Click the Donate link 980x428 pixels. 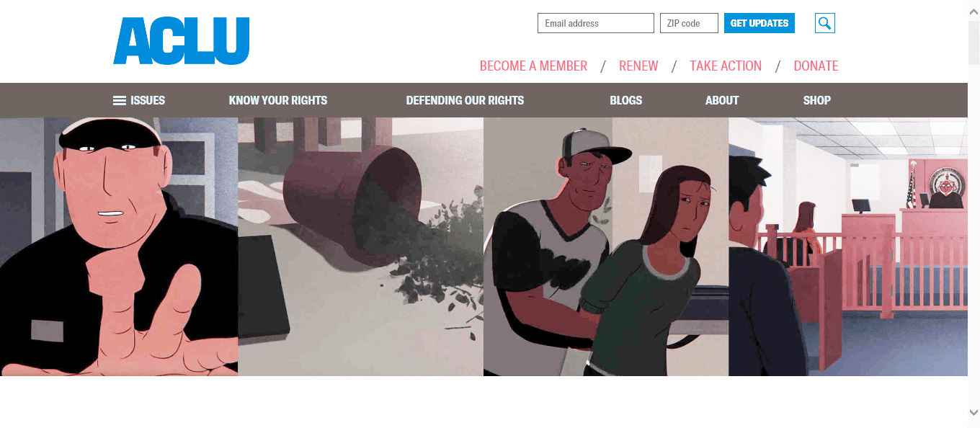pyautogui.click(x=816, y=66)
